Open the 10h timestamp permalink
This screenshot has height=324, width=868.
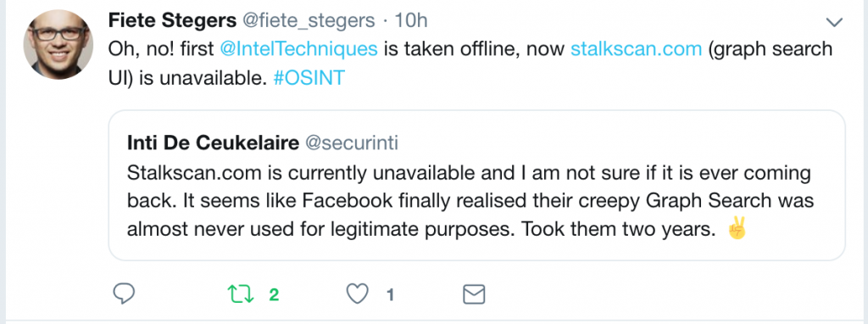(x=411, y=20)
